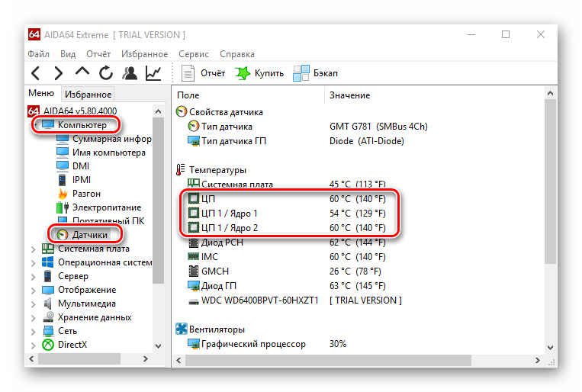Select Имя компьютера tree item
The image size is (582, 392).
(101, 153)
